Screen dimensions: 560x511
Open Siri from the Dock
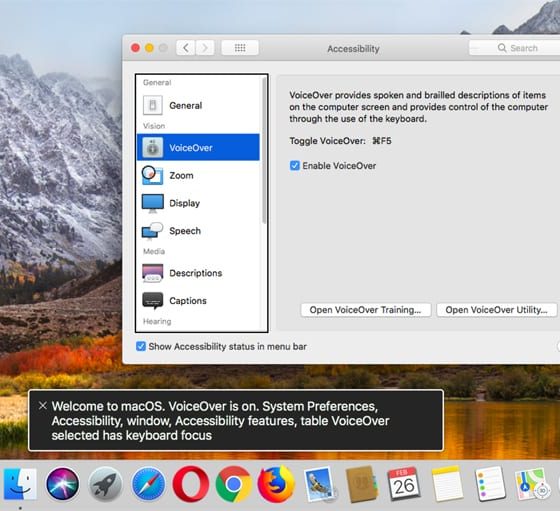[62, 484]
